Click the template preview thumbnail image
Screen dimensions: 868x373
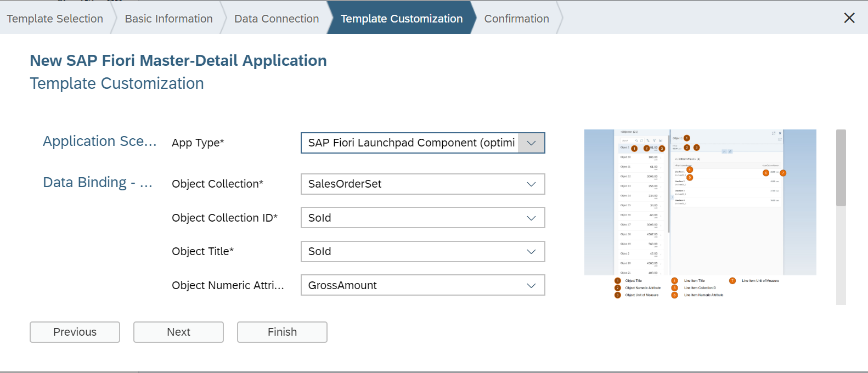(700, 214)
